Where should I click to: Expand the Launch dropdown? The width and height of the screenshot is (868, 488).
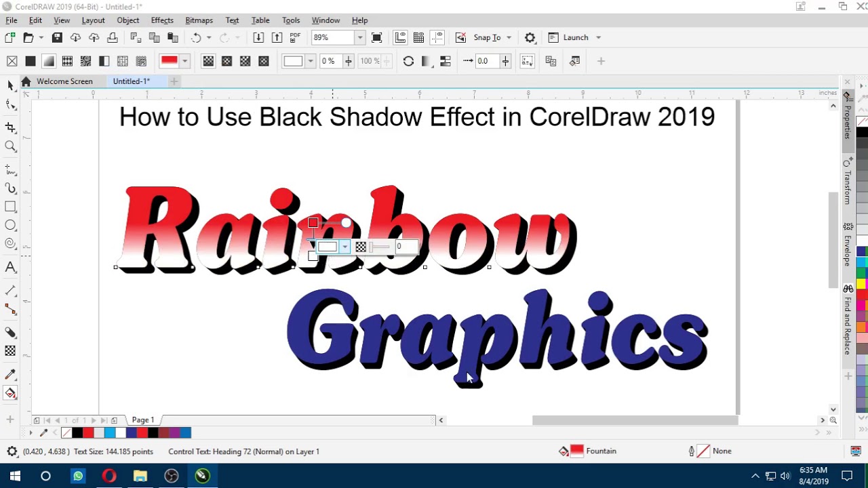(598, 37)
